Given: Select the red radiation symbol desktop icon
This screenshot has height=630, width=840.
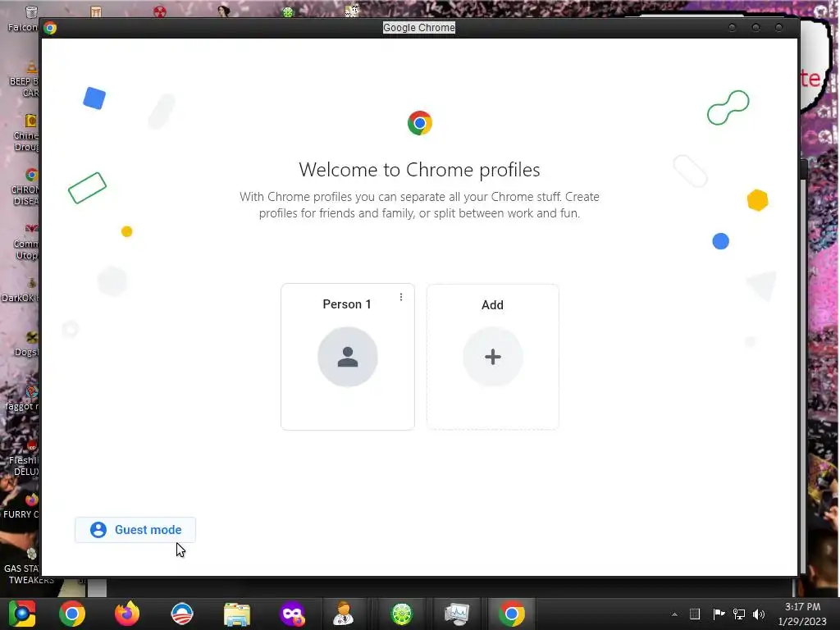Looking at the screenshot, I should [x=160, y=11].
